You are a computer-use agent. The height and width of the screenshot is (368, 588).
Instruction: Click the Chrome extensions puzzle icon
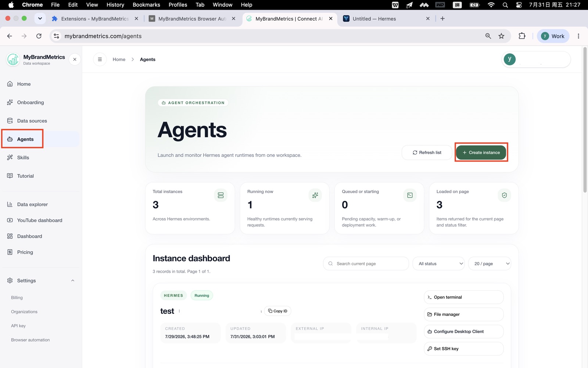click(x=522, y=36)
